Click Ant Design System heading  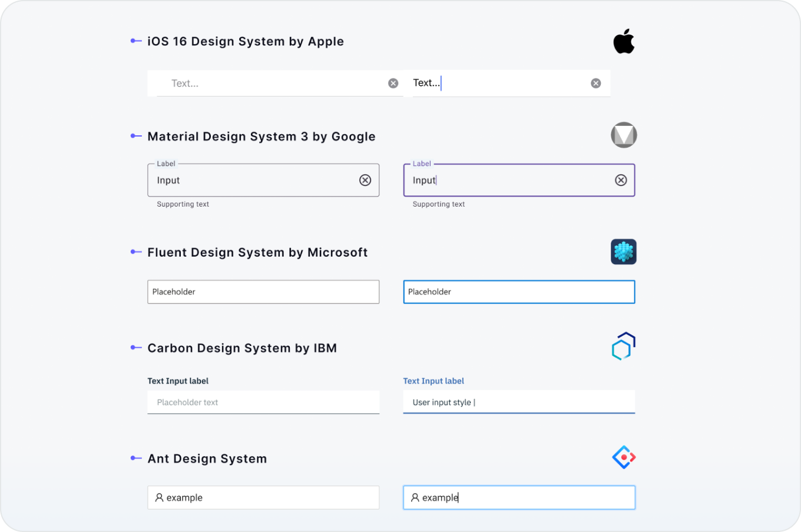point(207,459)
